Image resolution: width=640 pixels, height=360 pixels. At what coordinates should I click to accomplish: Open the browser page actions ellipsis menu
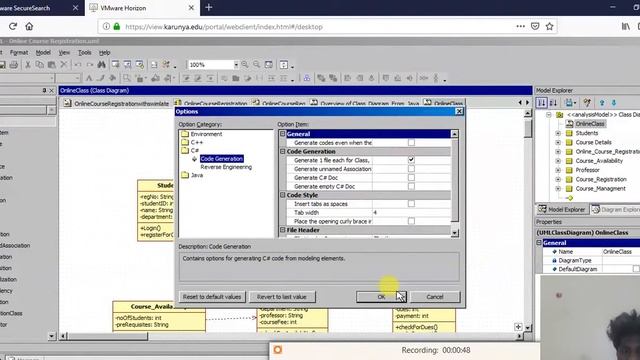click(x=520, y=27)
